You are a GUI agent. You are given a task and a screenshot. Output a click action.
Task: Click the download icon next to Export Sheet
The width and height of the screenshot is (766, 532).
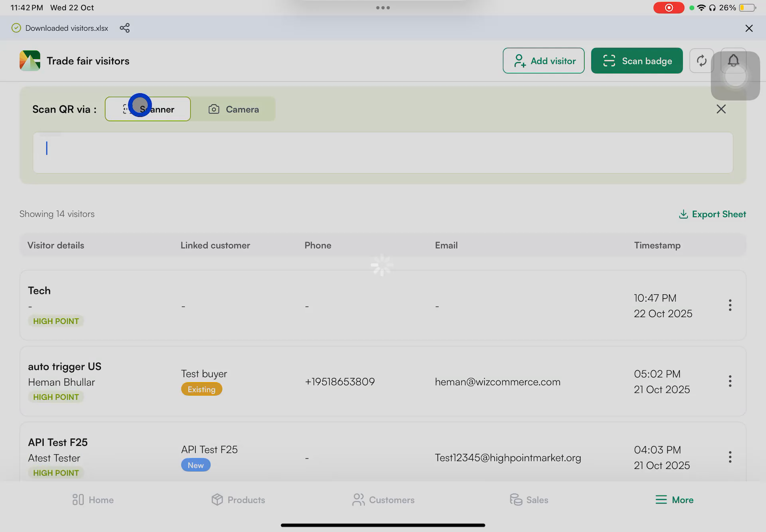point(683,214)
